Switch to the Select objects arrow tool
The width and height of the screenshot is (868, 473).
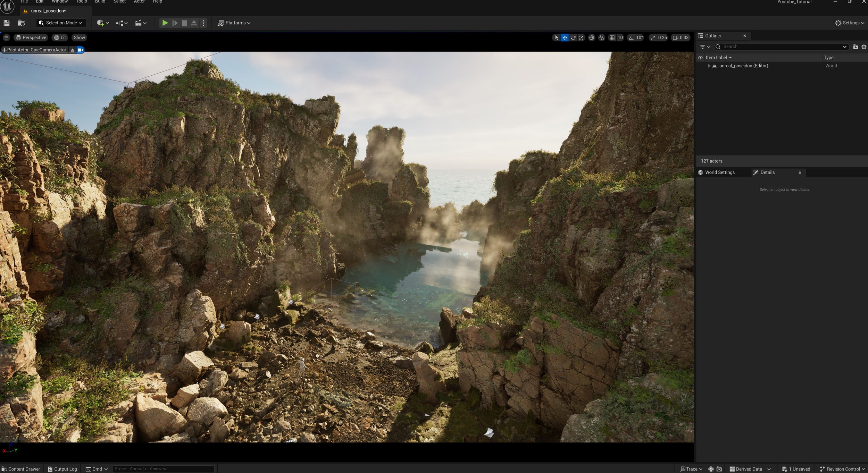pyautogui.click(x=556, y=37)
